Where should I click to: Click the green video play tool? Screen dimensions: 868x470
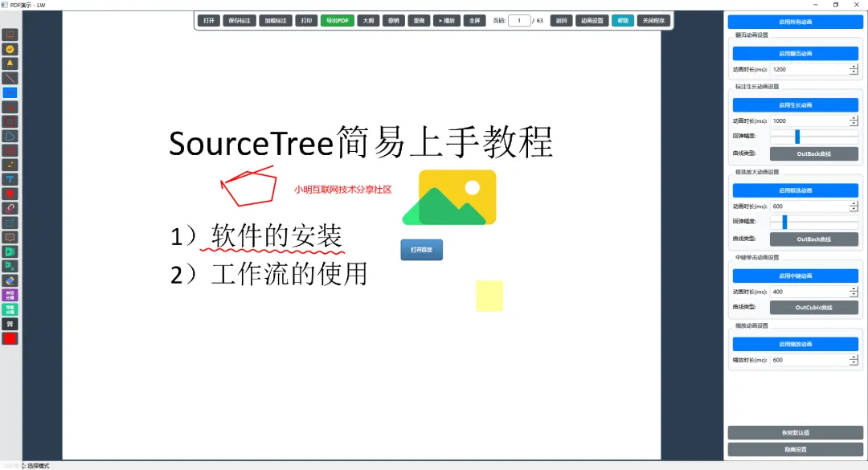[10, 252]
